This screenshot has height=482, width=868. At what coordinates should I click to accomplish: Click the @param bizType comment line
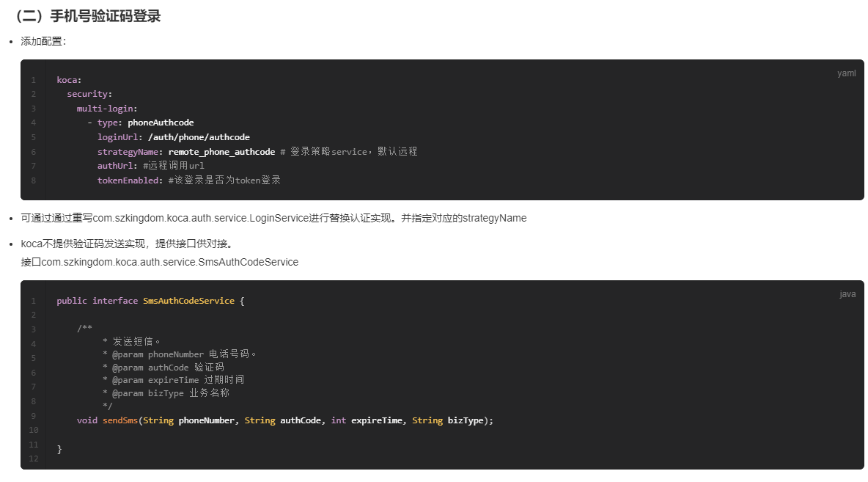click(170, 393)
